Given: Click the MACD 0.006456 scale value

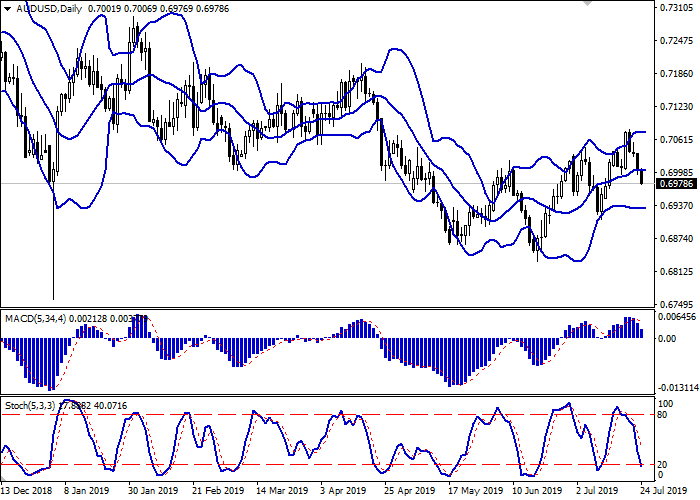Looking at the screenshot, I should 677,317.
